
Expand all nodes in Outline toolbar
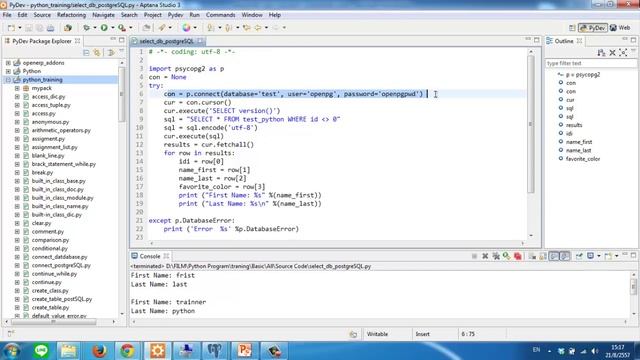(x=623, y=53)
